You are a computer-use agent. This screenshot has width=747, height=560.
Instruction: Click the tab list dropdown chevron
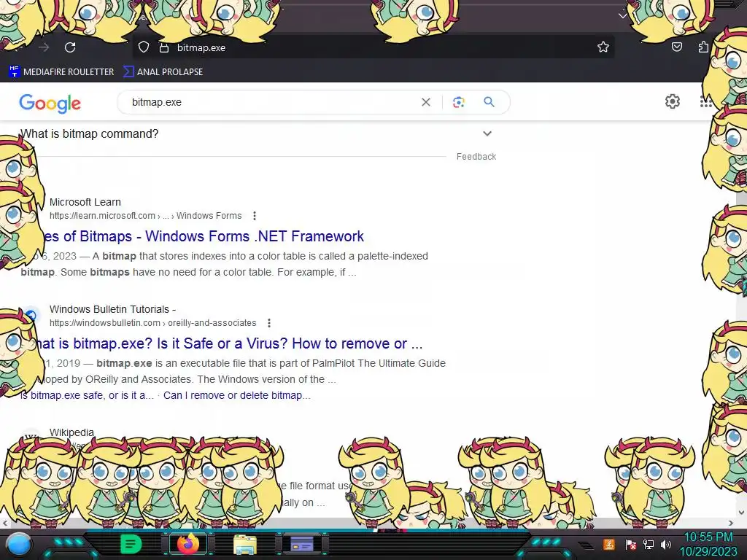pos(622,16)
